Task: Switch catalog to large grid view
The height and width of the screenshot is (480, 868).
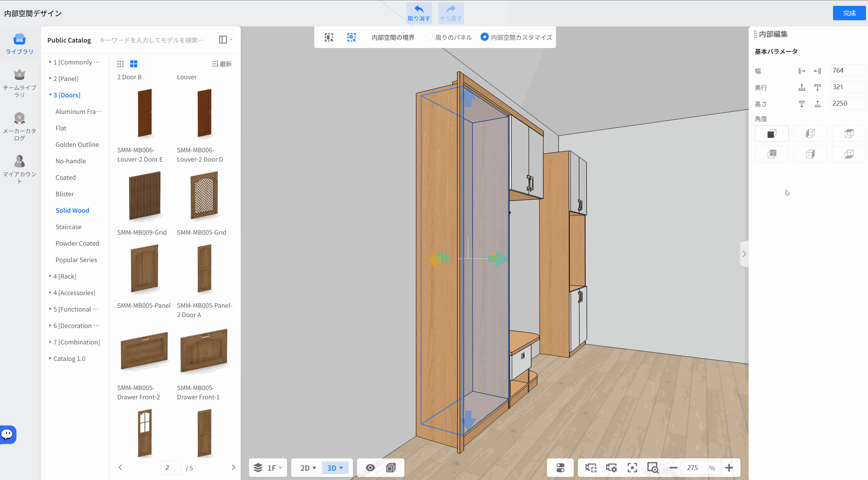Action: [x=134, y=64]
